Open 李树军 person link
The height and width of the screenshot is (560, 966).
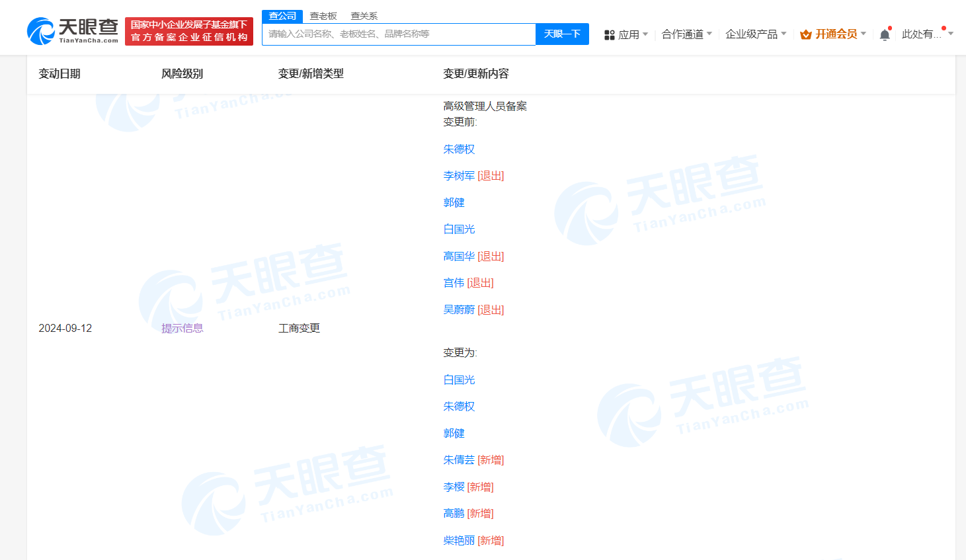[x=459, y=176]
